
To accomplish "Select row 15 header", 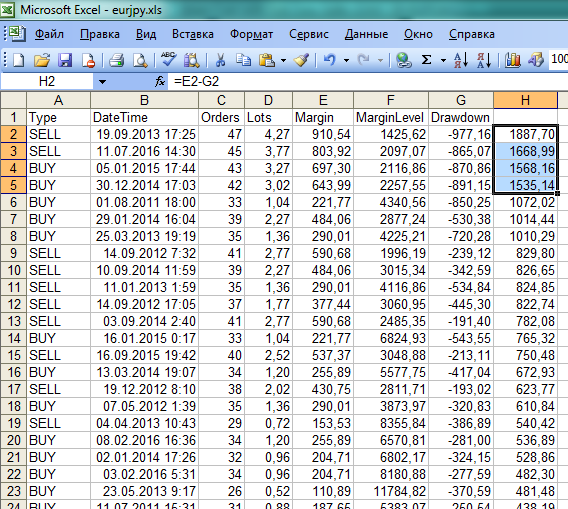I will [x=13, y=355].
